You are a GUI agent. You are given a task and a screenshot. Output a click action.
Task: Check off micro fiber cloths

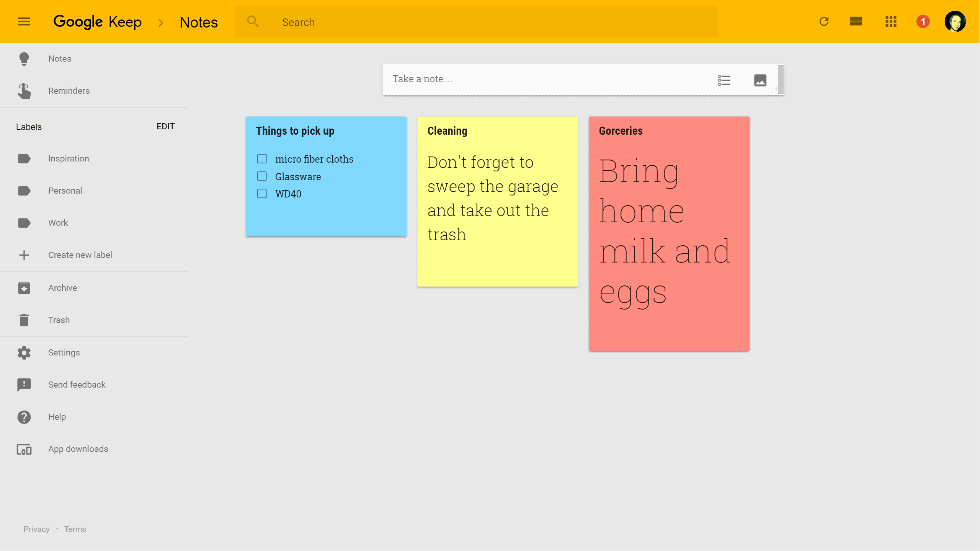[262, 158]
